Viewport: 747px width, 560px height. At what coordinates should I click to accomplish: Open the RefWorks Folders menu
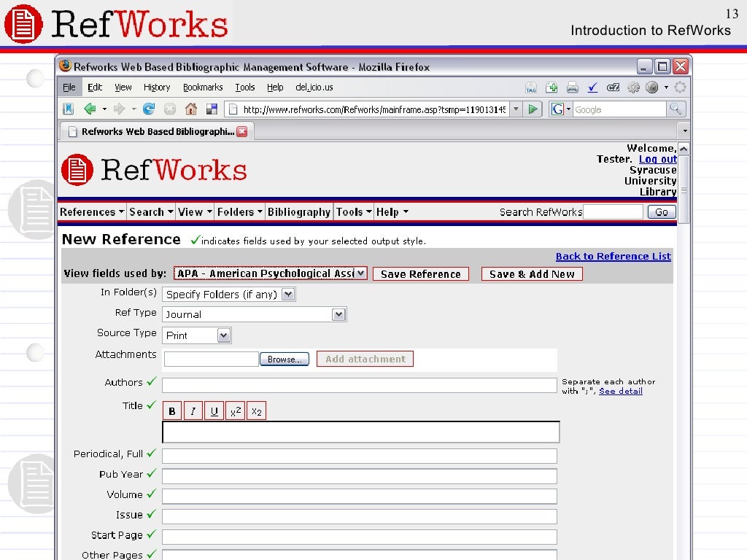239,212
